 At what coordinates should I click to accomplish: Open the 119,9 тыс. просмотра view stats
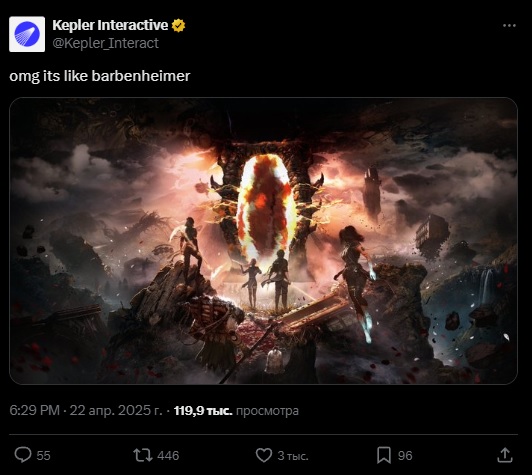[x=236, y=411]
